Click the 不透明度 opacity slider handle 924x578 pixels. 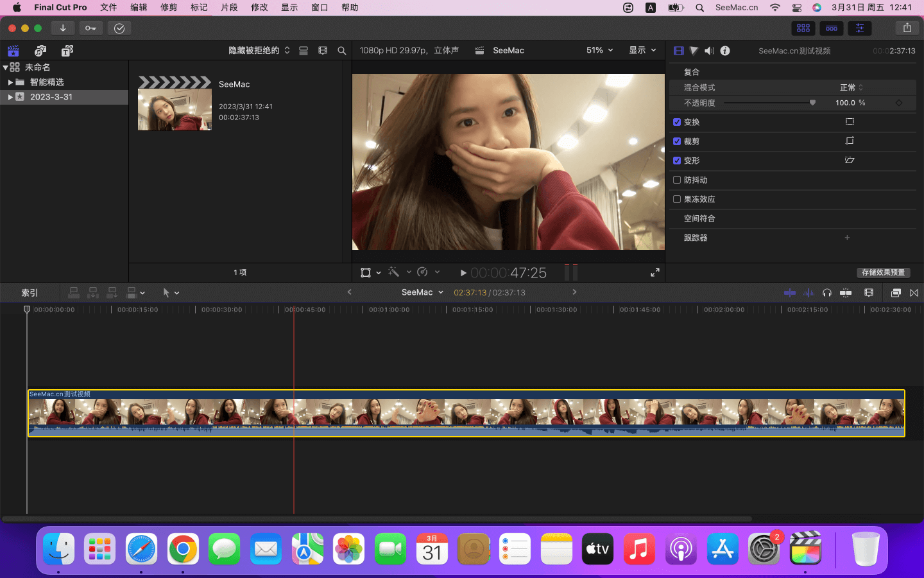point(812,103)
